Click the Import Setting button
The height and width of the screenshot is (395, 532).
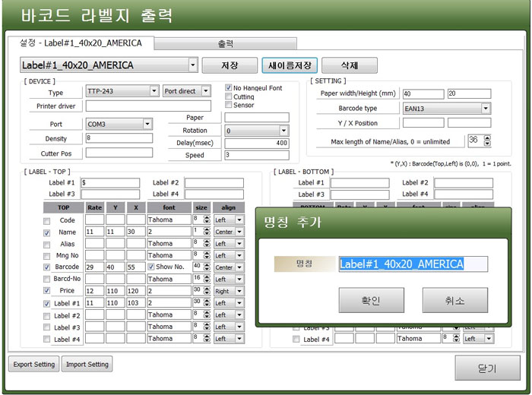[x=87, y=364]
